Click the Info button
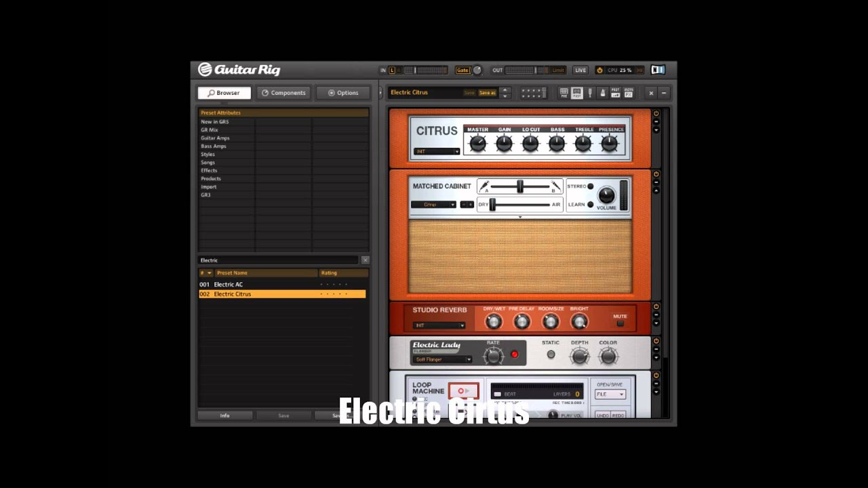Viewport: 868px width, 488px height. tap(225, 415)
